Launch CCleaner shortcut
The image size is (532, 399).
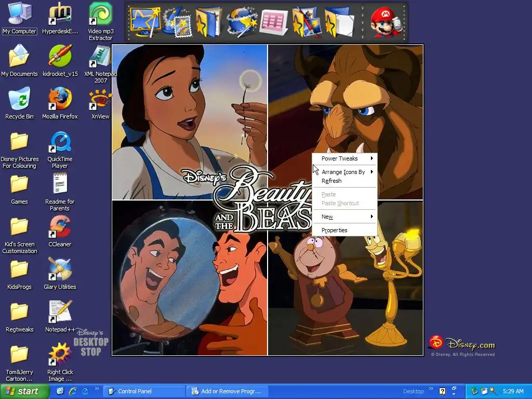point(60,231)
